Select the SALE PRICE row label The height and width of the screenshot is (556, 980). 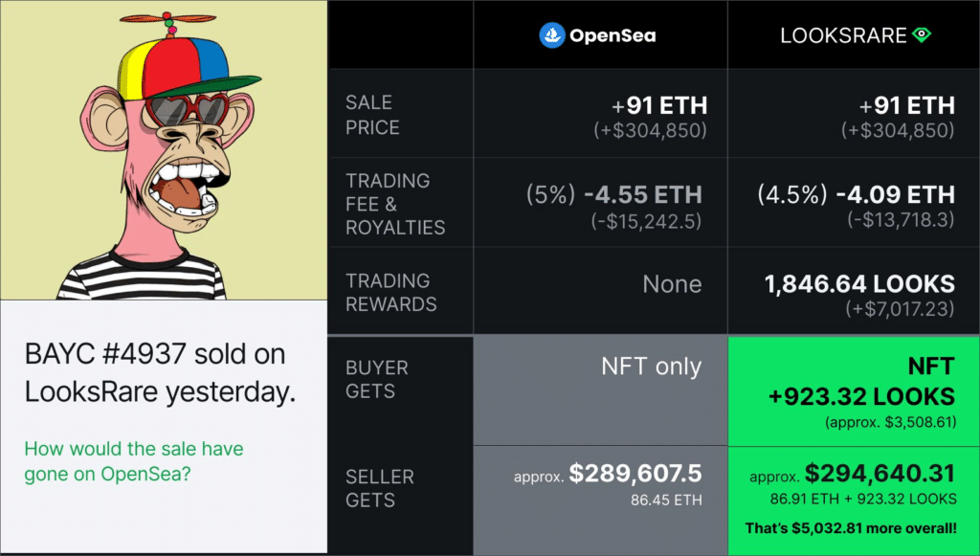[372, 114]
